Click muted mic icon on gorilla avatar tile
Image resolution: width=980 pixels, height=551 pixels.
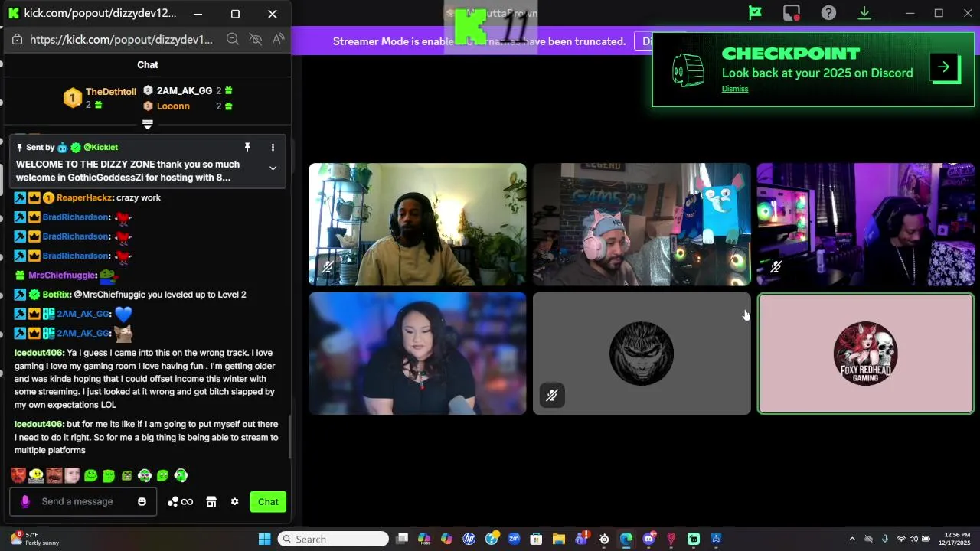click(x=552, y=396)
